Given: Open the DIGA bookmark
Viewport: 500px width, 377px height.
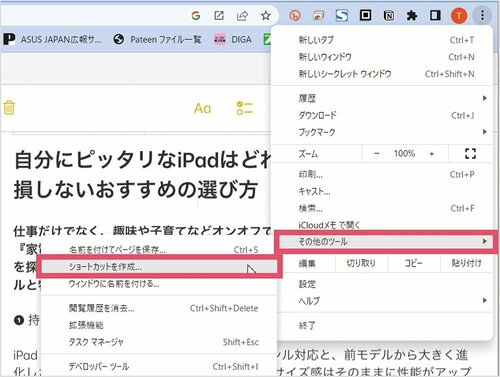Looking at the screenshot, I should [233, 40].
